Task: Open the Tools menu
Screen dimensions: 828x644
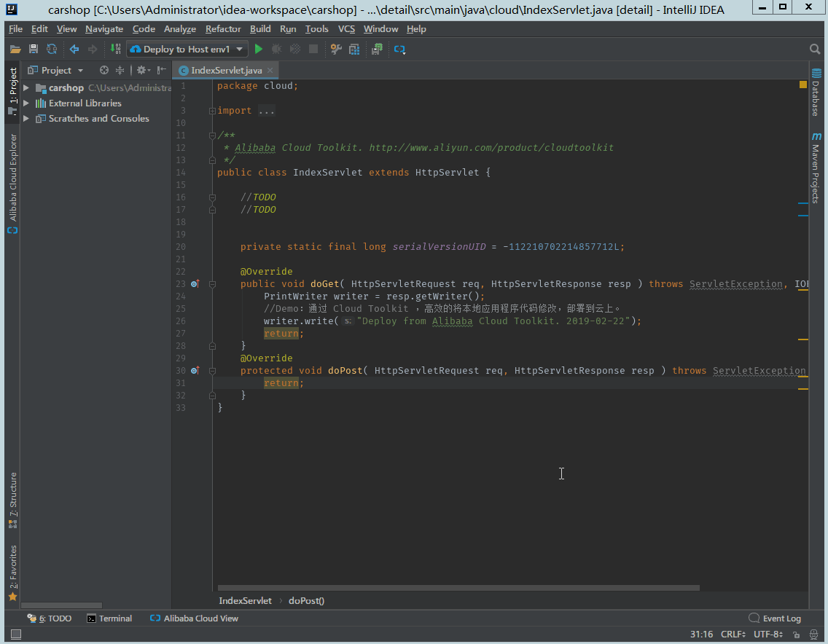Action: tap(317, 29)
